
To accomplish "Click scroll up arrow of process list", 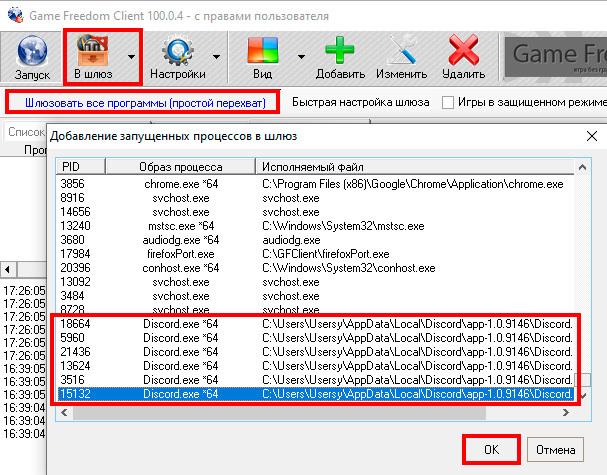I will click(582, 168).
